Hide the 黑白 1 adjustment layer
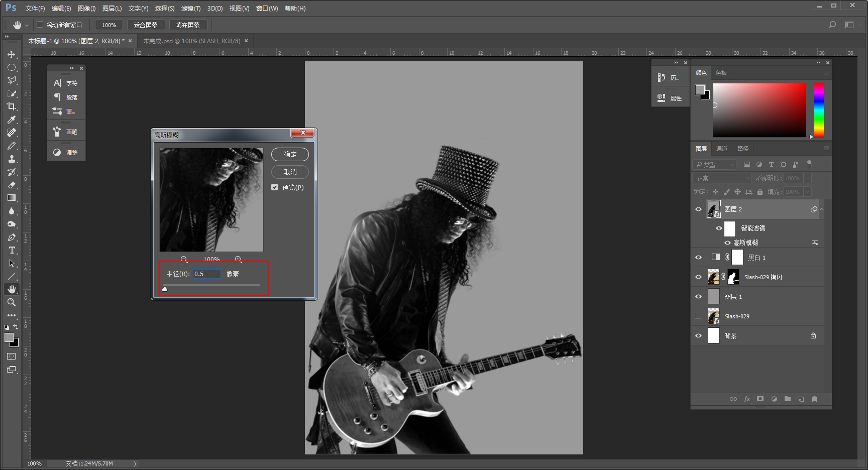The height and width of the screenshot is (470, 868). point(698,258)
